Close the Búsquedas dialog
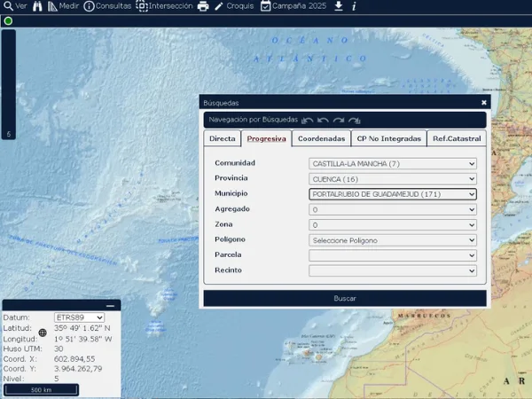 point(483,102)
